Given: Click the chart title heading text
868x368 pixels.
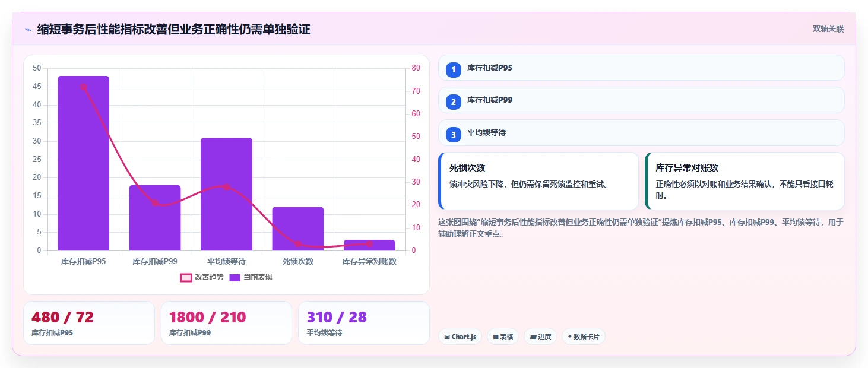Looking at the screenshot, I should pos(173,29).
